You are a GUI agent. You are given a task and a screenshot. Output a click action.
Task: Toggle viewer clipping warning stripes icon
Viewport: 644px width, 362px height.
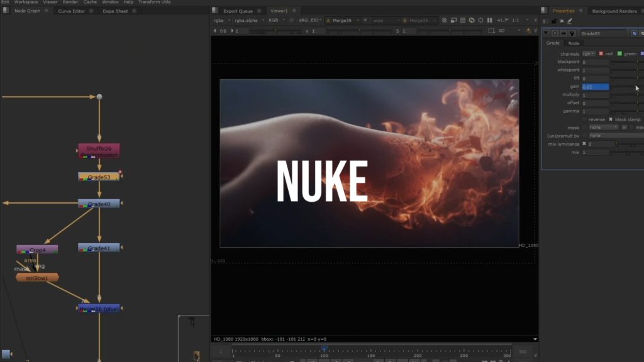pos(445,20)
